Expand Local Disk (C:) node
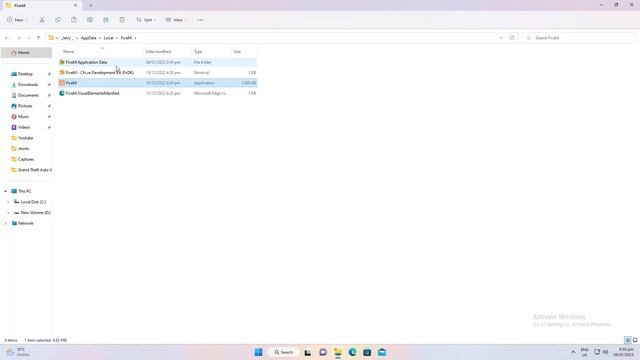This screenshot has width=640, height=360. click(x=8, y=202)
